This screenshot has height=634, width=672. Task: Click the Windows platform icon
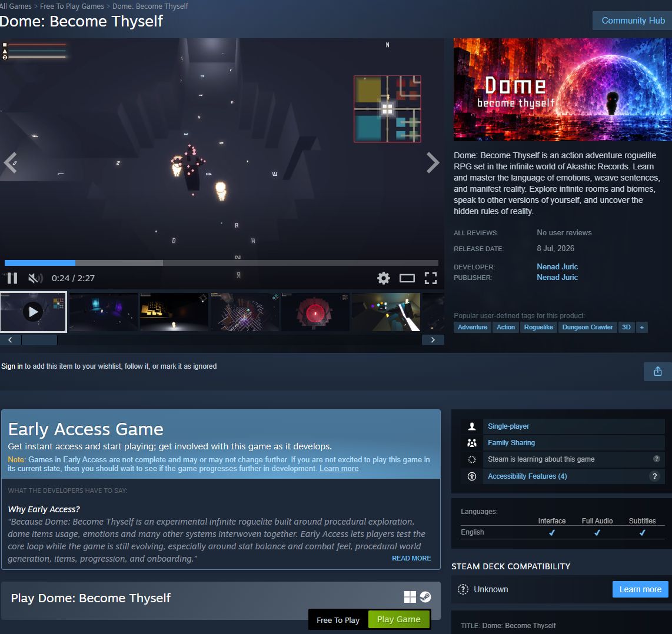coord(410,597)
